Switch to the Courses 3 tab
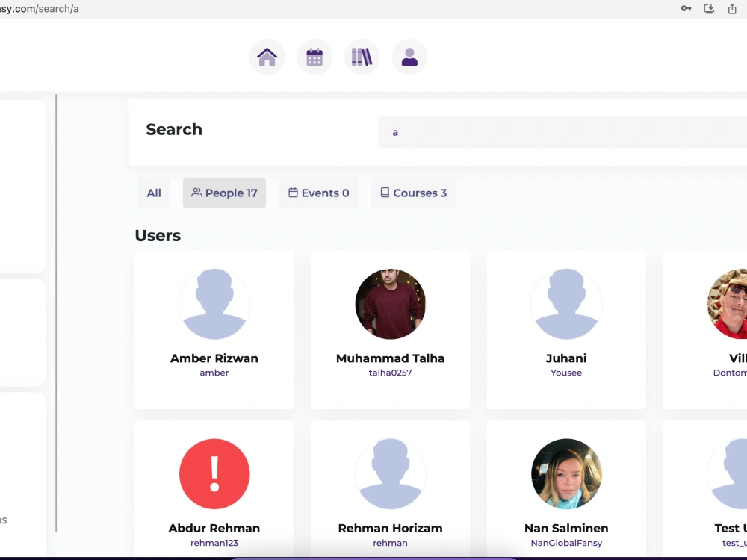 414,193
